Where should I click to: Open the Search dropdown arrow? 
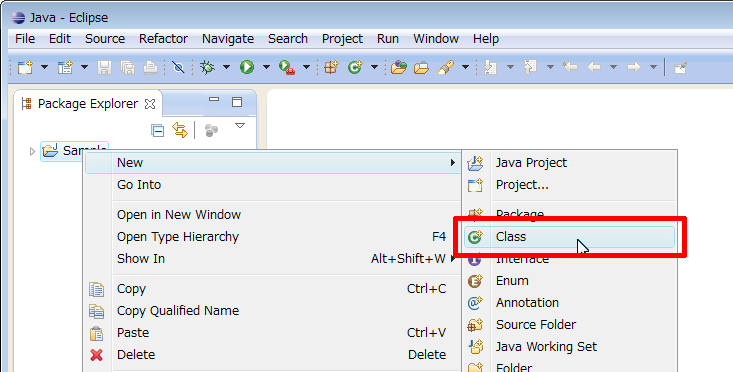point(465,67)
